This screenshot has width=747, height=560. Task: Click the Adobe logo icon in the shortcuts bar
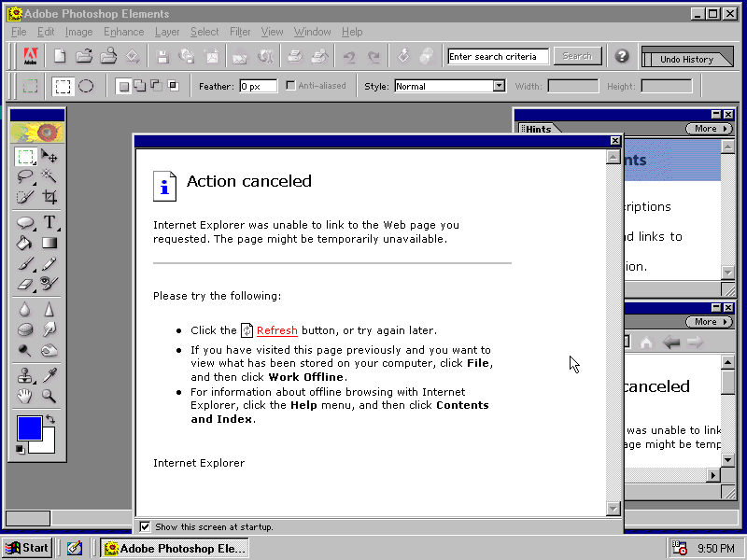(31, 56)
